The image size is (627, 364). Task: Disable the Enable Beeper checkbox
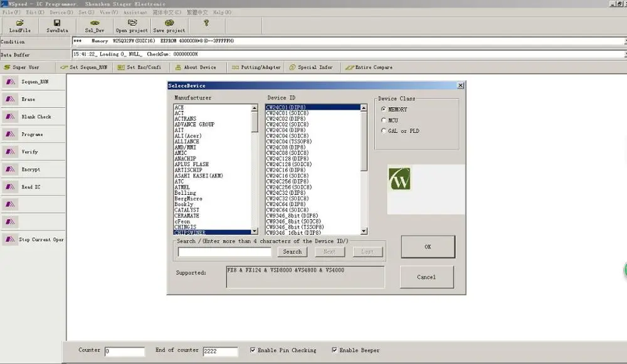334,350
